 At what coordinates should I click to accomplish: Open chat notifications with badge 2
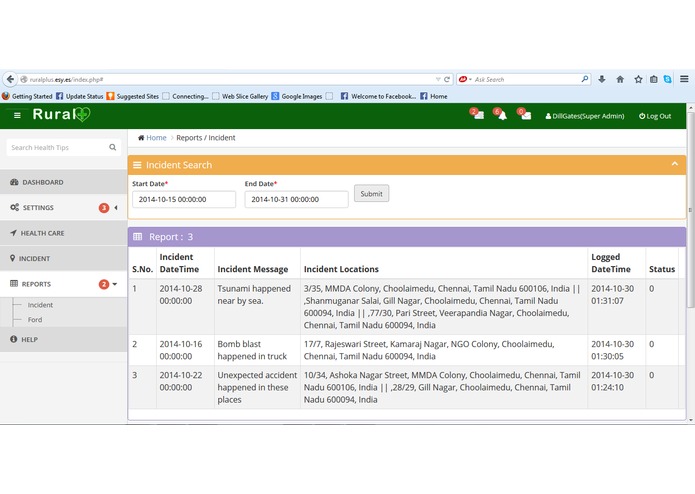click(477, 114)
